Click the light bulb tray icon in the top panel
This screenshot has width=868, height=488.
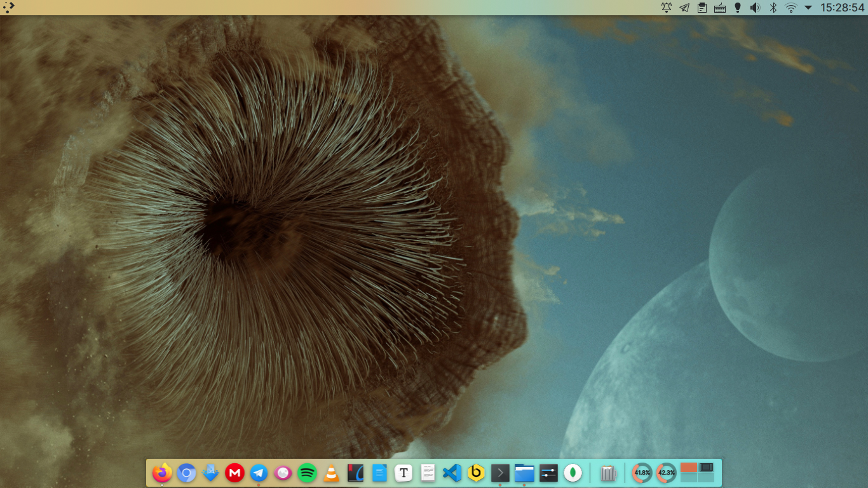[x=738, y=8]
